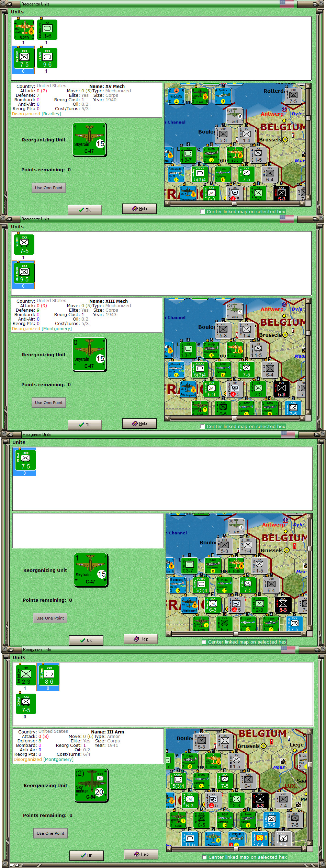Click the Skymaster C-54 reorganizing unit
326x868 pixels.
pos(91,785)
